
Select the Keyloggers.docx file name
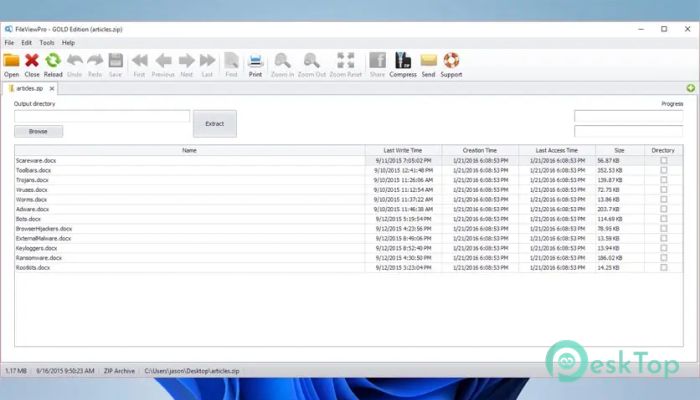pos(37,248)
